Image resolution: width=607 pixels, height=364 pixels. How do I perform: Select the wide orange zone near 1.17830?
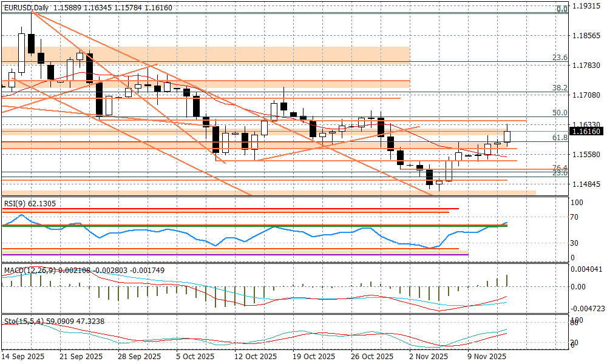[205, 55]
